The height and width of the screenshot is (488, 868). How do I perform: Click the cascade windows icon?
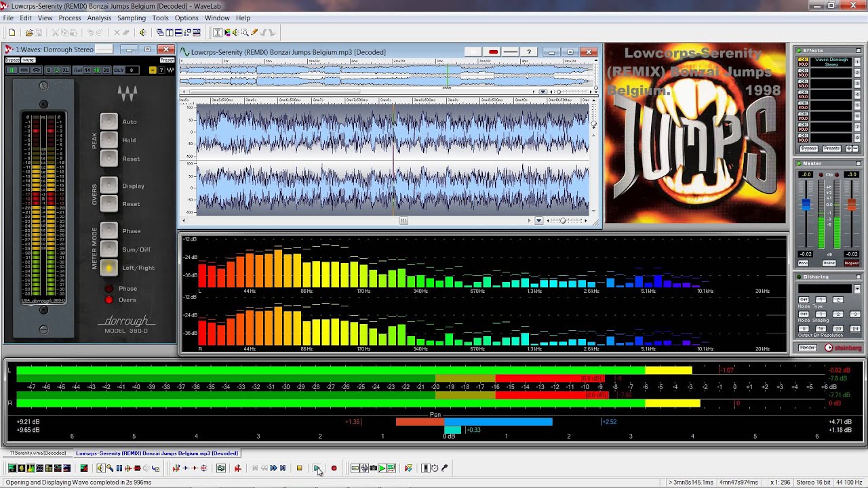[x=160, y=33]
